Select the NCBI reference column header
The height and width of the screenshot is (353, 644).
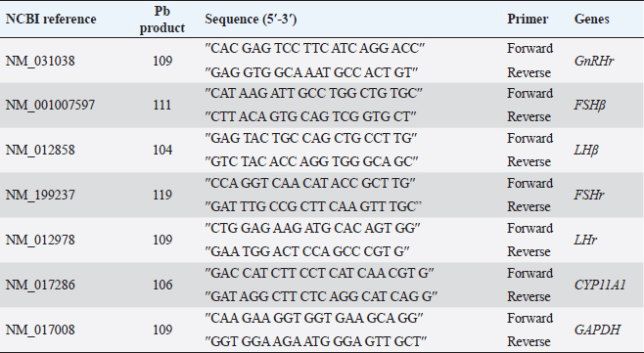click(x=51, y=20)
